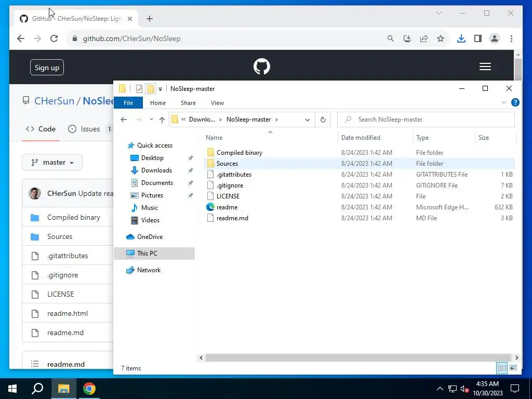Open Explorer recent locations dropdown
The width and height of the screenshot is (532, 399).
pos(151,119)
